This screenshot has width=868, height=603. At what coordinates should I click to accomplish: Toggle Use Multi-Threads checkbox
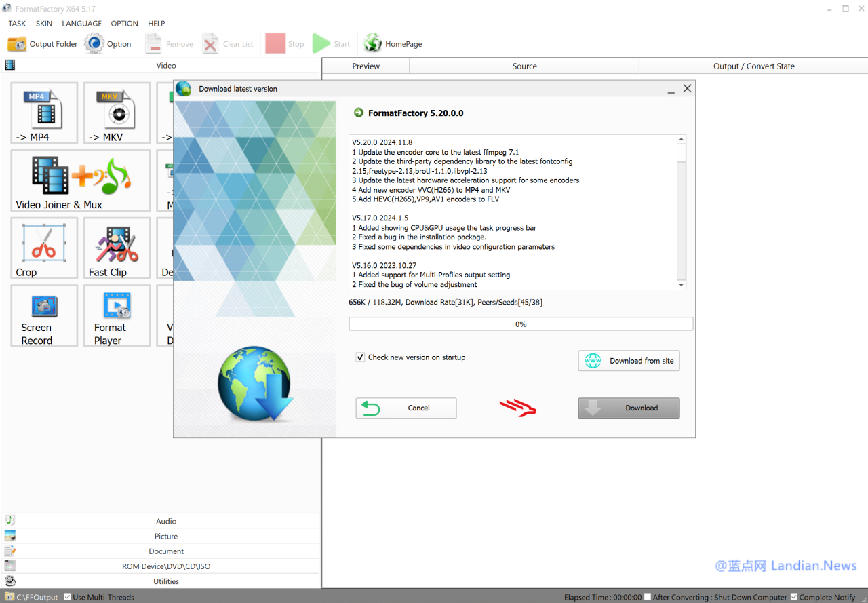pyautogui.click(x=67, y=597)
